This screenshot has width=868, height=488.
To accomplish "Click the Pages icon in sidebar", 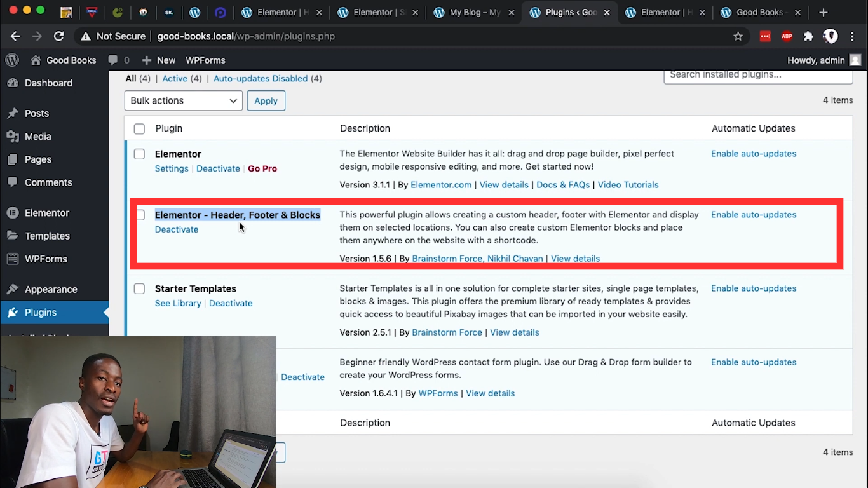I will point(12,159).
